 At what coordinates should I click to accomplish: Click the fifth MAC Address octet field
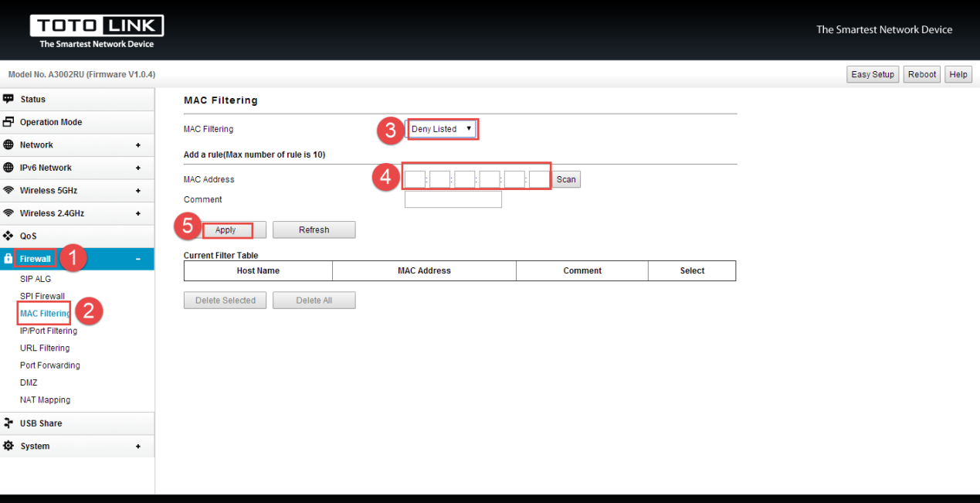click(x=514, y=179)
